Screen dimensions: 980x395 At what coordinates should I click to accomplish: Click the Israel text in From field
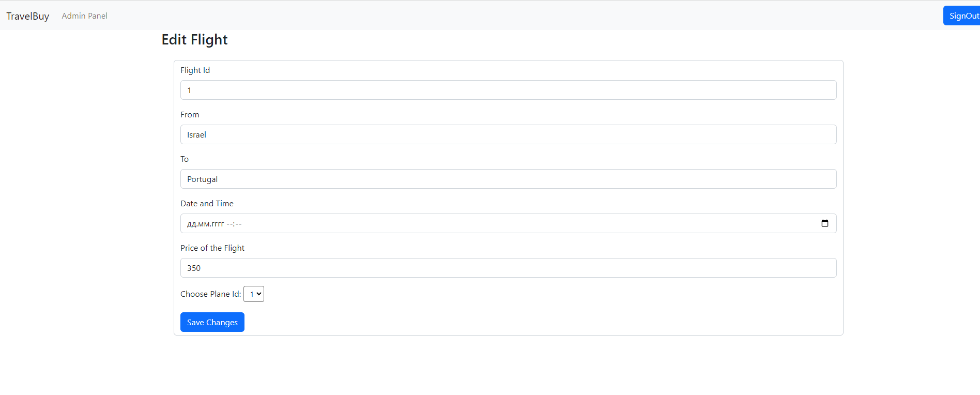pyautogui.click(x=196, y=134)
